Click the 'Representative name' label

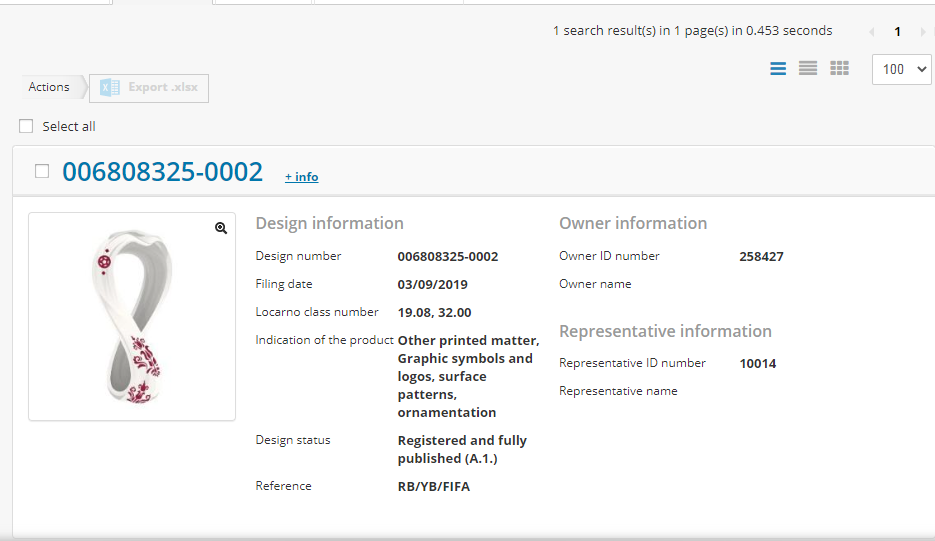(x=618, y=391)
